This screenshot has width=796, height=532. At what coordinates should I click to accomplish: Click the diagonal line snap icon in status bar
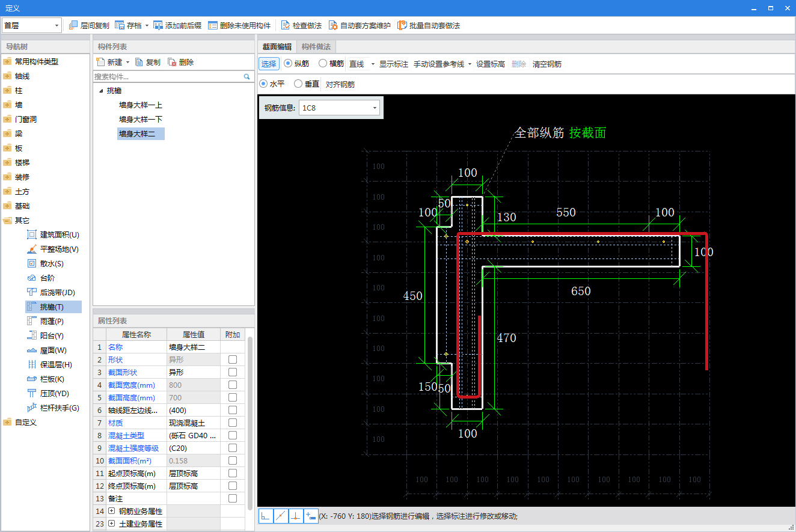click(x=281, y=516)
